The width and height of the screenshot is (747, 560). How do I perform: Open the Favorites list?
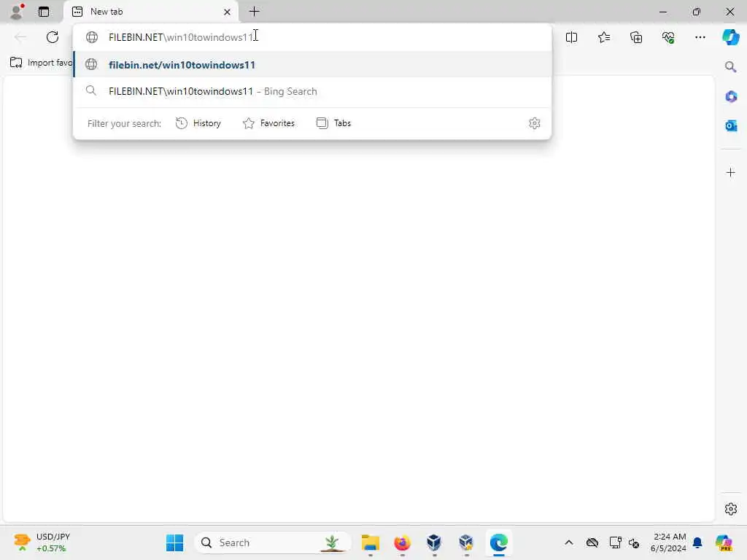(x=604, y=37)
